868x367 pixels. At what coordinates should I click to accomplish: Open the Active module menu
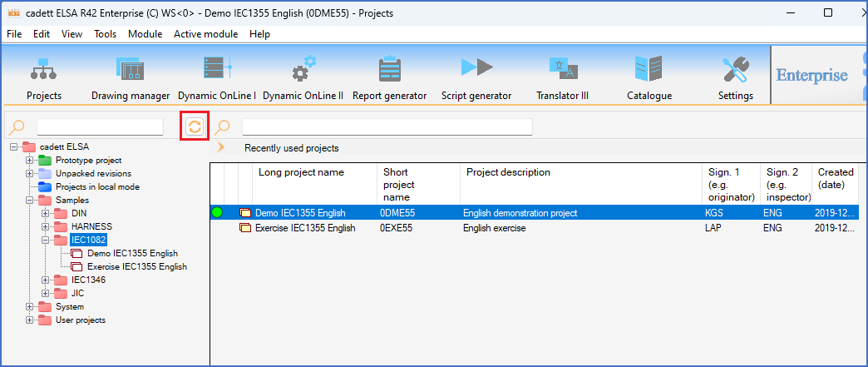point(206,34)
